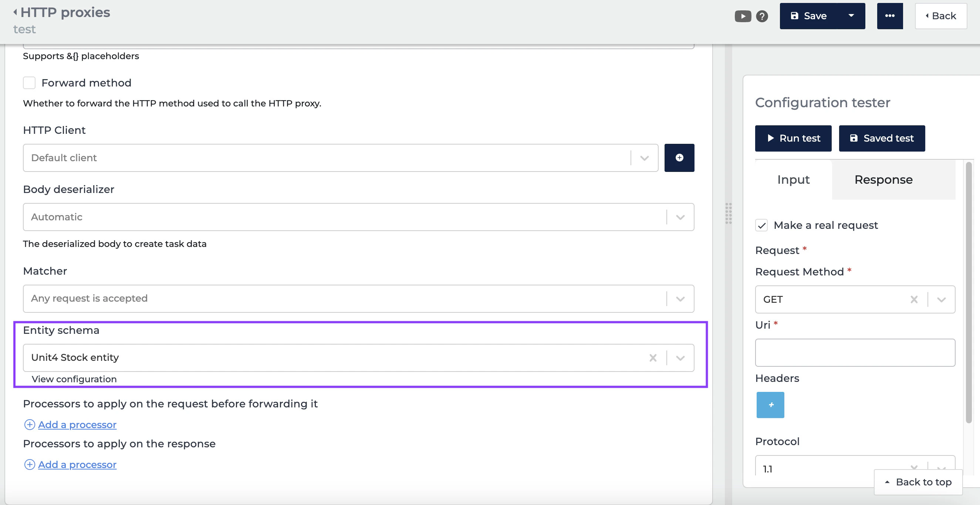Click the Configuration tester vertical scrollbar

[969, 292]
